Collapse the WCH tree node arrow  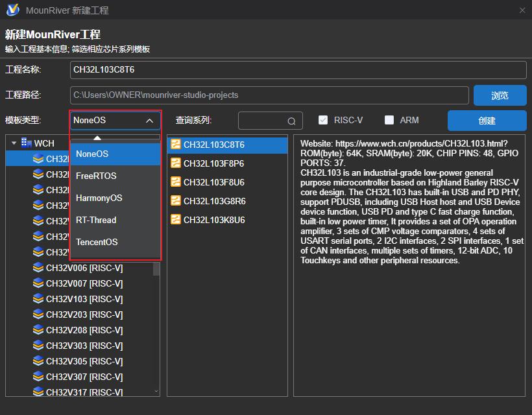pyautogui.click(x=14, y=143)
